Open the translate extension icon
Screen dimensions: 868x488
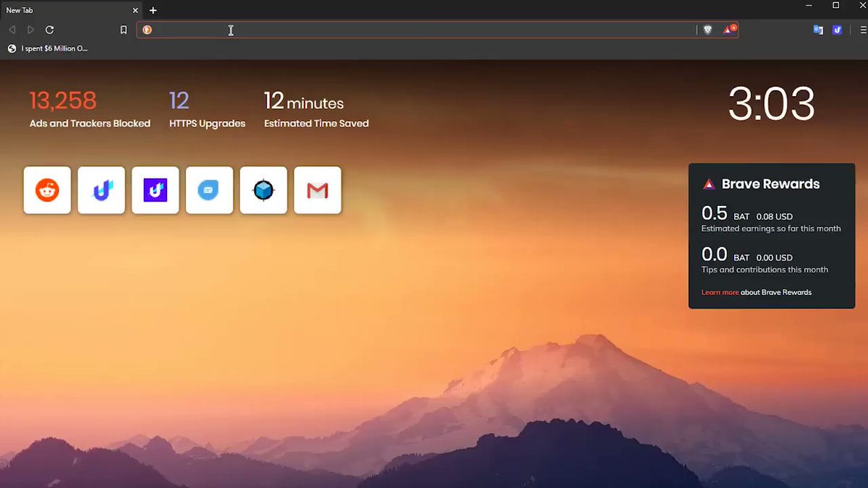818,30
